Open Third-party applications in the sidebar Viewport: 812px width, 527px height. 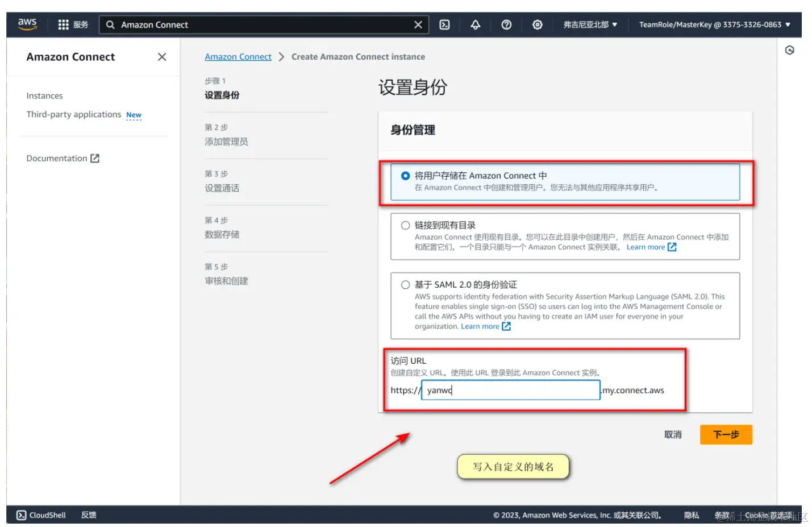coord(74,114)
